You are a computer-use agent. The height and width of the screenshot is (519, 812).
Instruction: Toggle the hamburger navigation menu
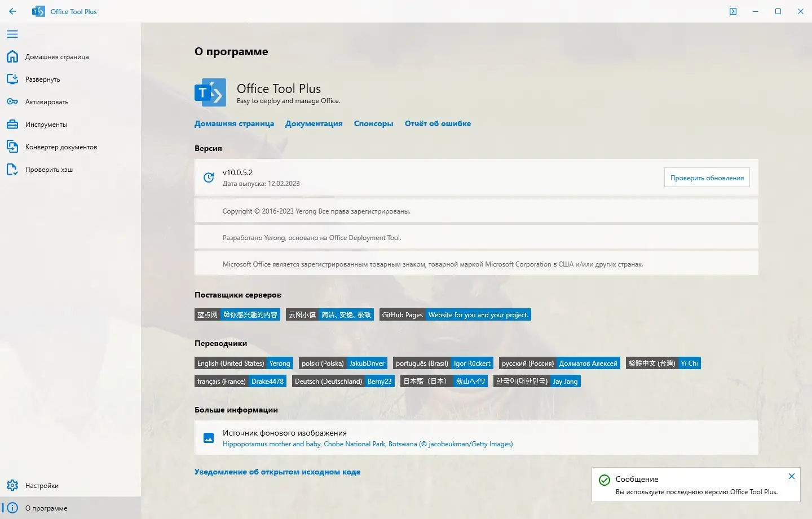pyautogui.click(x=12, y=34)
